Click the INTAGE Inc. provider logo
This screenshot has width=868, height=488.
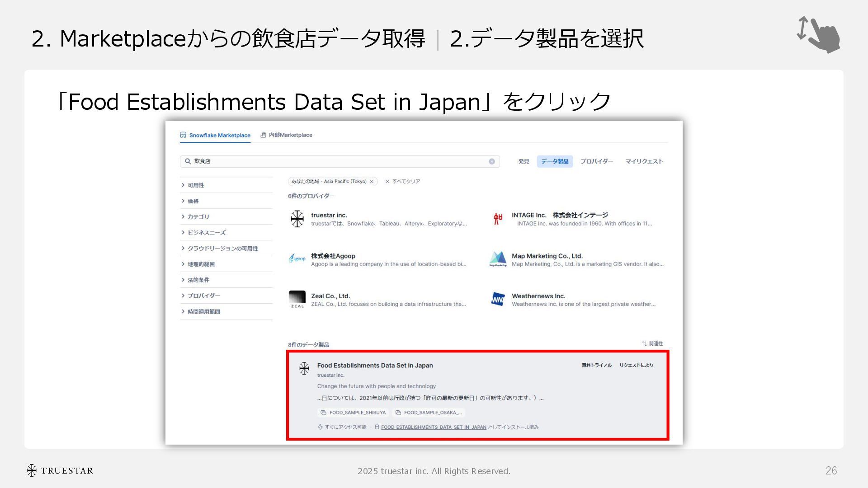tap(498, 219)
